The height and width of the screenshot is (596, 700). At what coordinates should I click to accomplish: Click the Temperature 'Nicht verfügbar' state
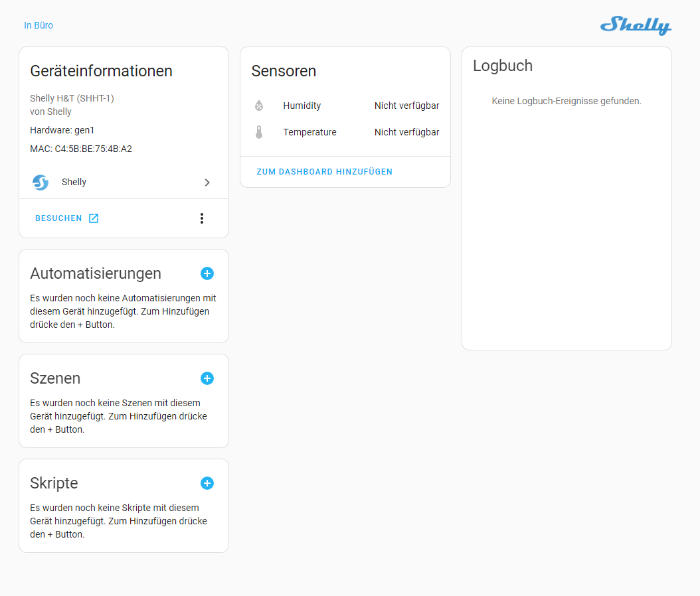coord(406,132)
